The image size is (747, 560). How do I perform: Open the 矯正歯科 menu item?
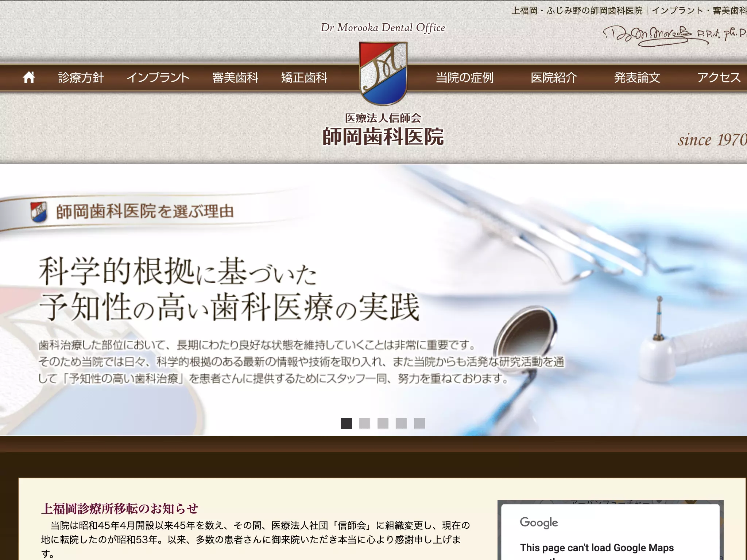304,77
